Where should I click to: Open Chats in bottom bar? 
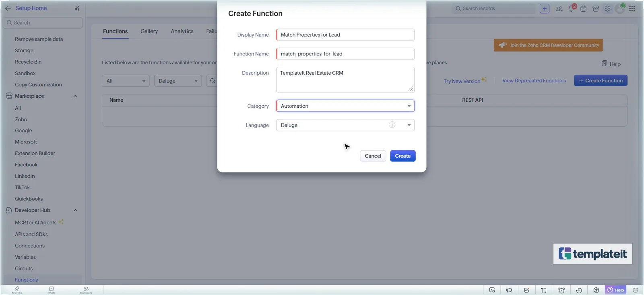tap(52, 290)
